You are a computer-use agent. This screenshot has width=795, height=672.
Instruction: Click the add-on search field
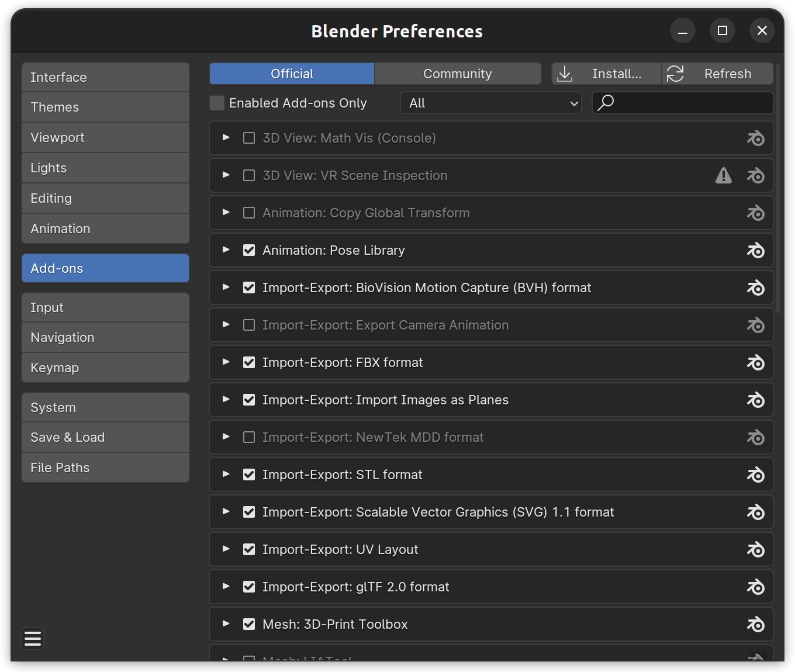(683, 103)
